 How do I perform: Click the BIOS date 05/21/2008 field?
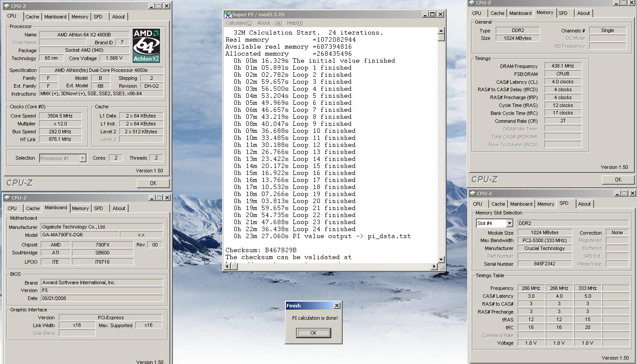(102, 298)
